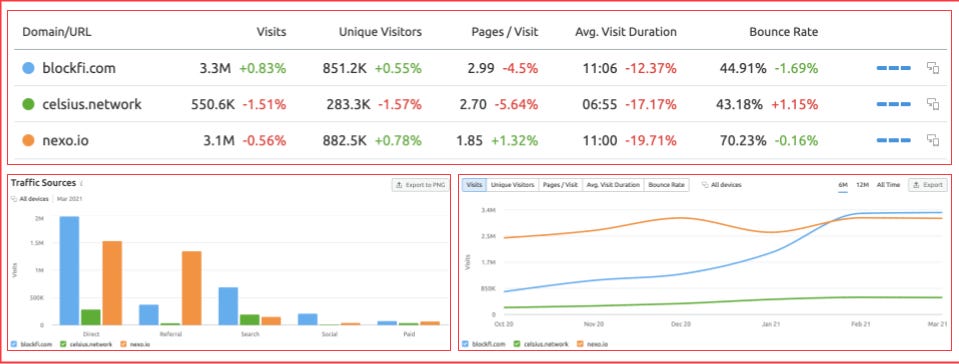Click the 283.3K unique visitors value
Screen dimensions: 959x364
[x=348, y=105]
